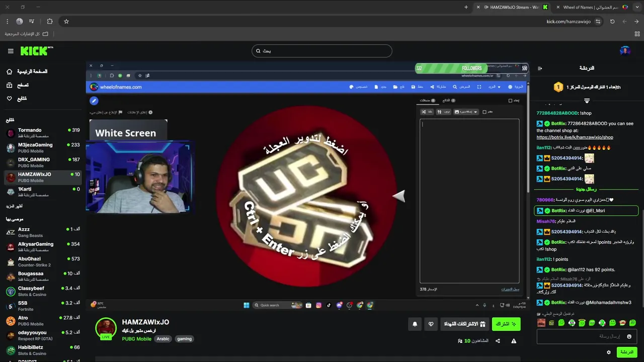Bookmark this page with the star icon

coord(66,21)
